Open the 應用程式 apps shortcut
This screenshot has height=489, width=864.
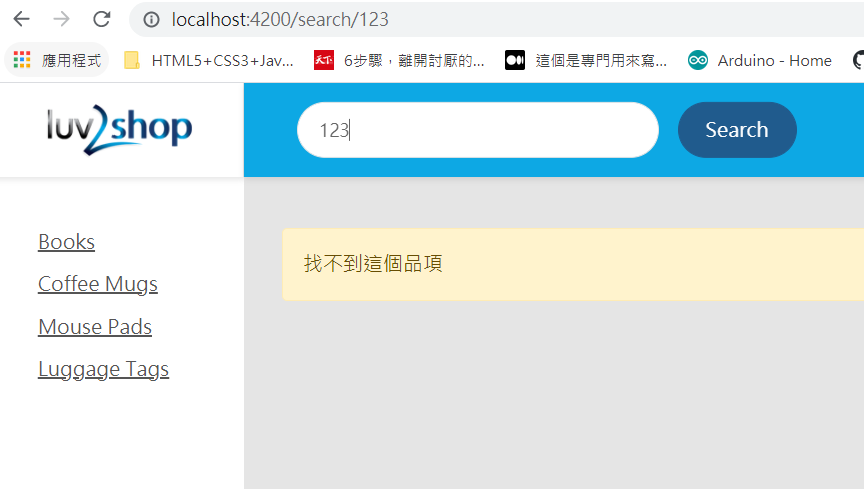[x=57, y=60]
